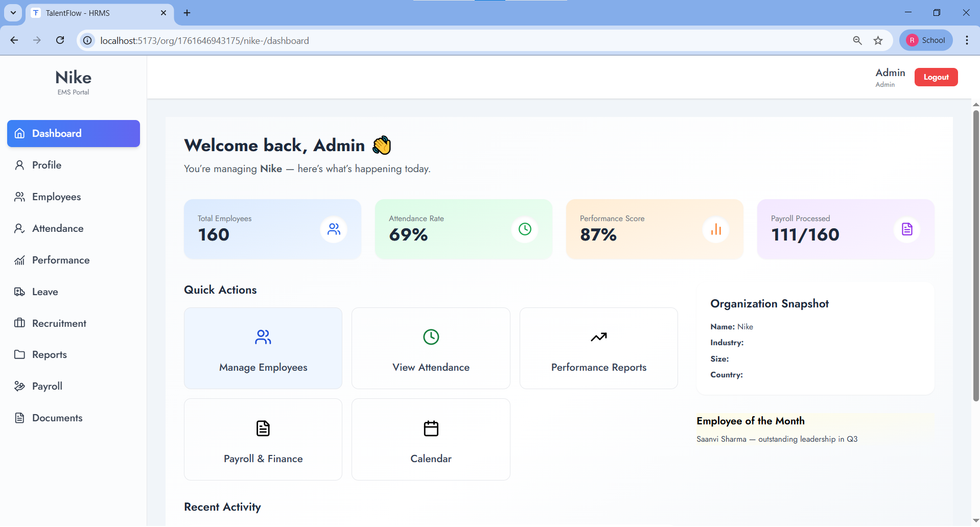Open Documents from sidebar
The image size is (980, 527).
pos(74,418)
